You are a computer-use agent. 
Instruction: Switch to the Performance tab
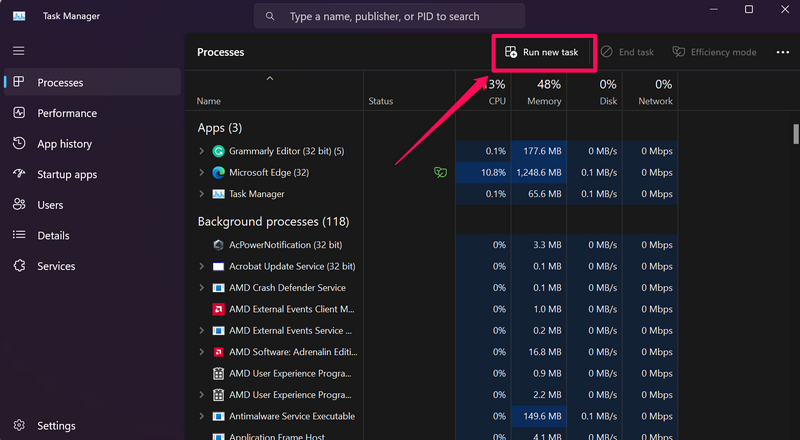pos(67,113)
